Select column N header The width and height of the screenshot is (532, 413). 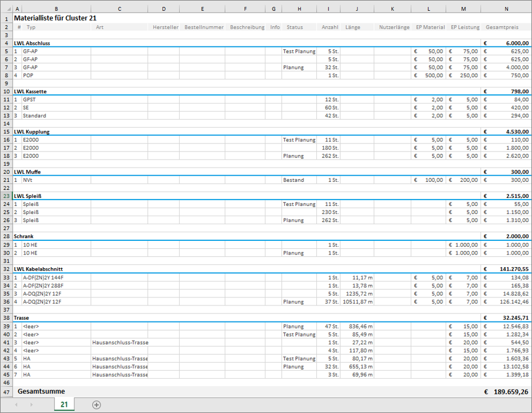click(506, 9)
